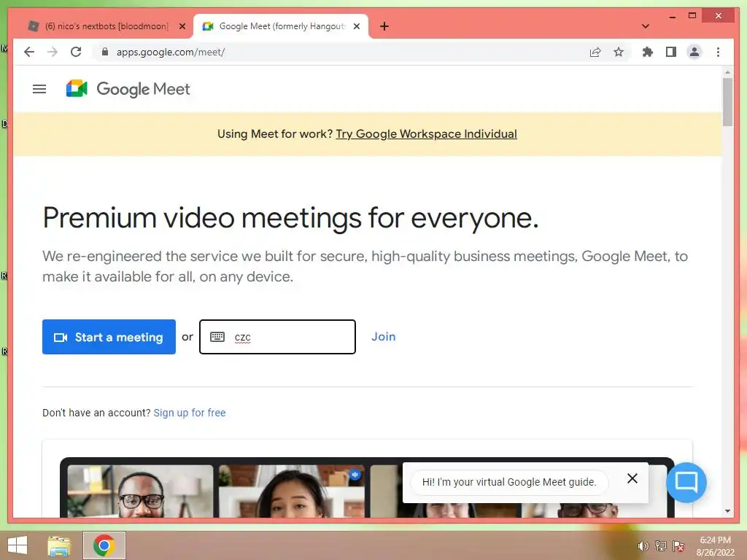This screenshot has width=747, height=560.
Task: Dismiss the virtual guide message
Action: [x=632, y=478]
